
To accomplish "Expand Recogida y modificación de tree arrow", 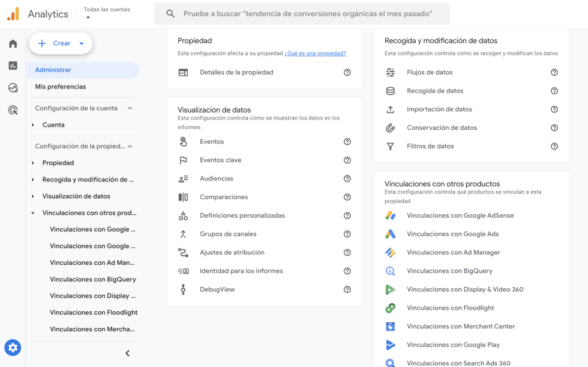I will 33,180.
